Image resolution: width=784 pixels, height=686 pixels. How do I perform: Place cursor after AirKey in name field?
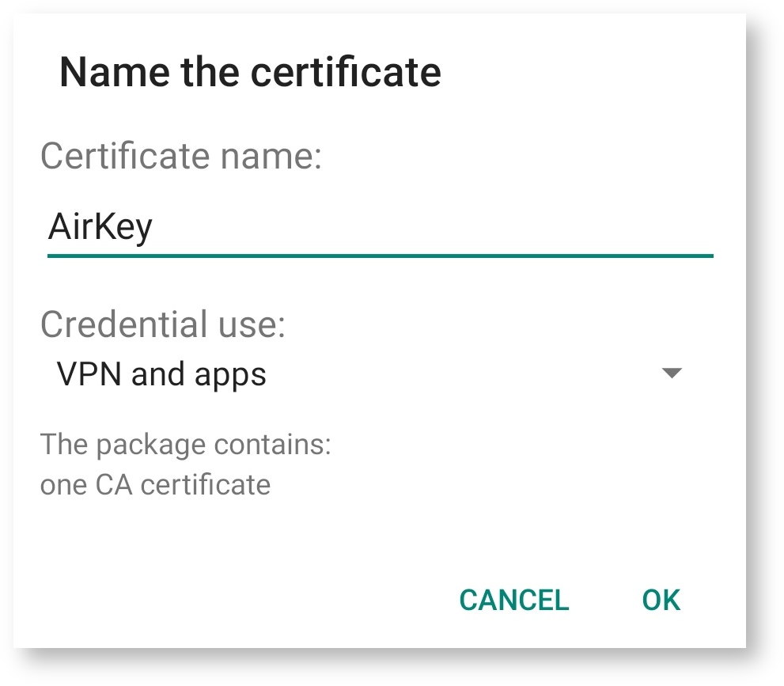point(155,228)
